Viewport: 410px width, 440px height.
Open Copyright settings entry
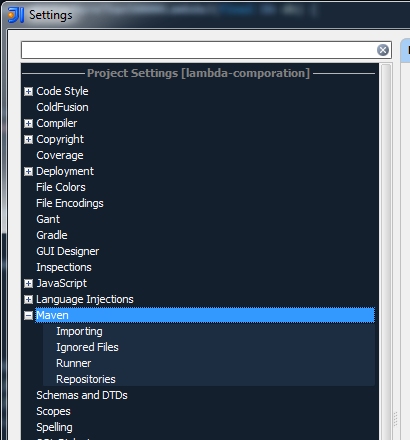(x=60, y=139)
